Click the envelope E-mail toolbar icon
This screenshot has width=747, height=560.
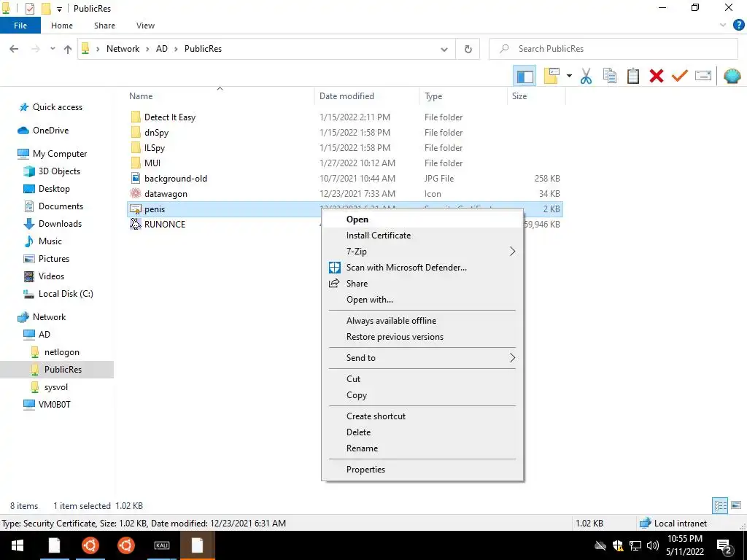point(703,76)
